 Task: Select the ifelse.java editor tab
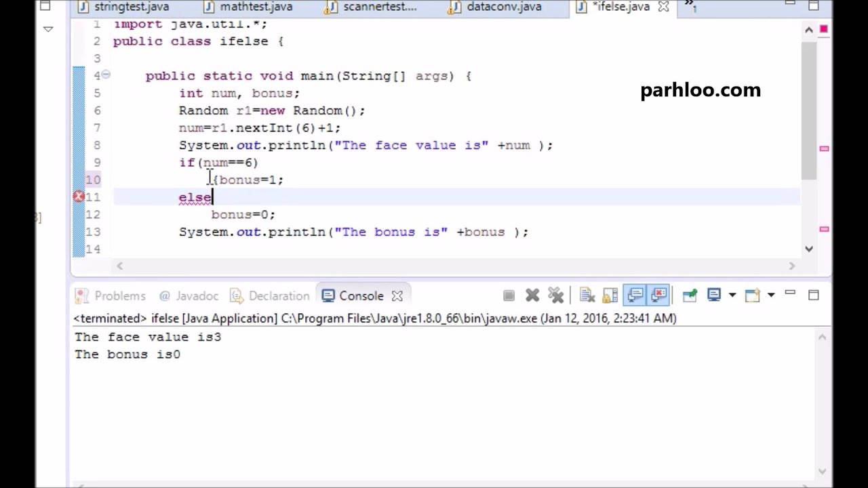tap(620, 7)
